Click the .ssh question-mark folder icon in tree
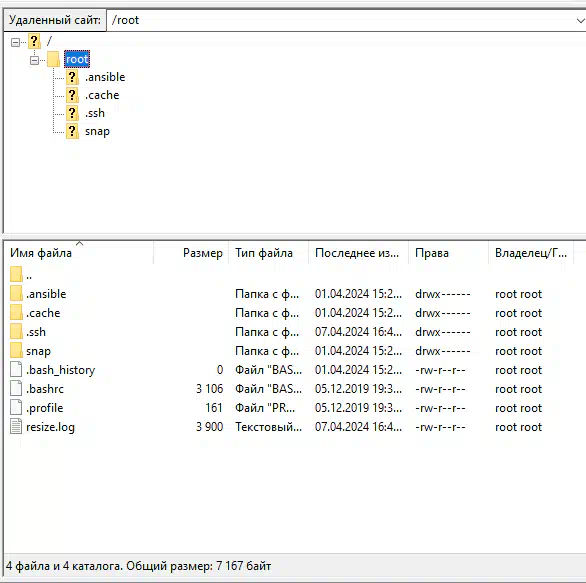This screenshot has height=583, width=586. [72, 113]
